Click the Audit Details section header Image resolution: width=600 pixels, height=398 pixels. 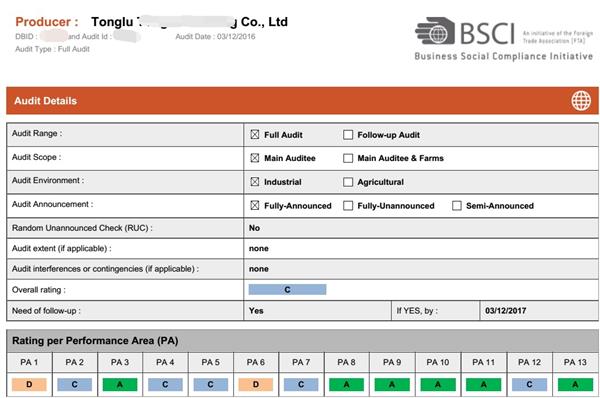[302, 101]
